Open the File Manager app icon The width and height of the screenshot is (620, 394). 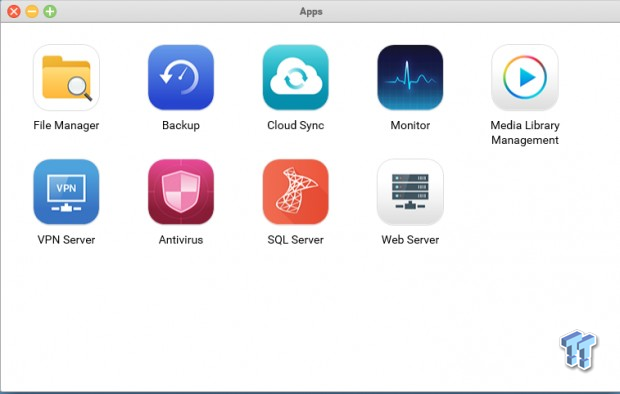click(66, 78)
